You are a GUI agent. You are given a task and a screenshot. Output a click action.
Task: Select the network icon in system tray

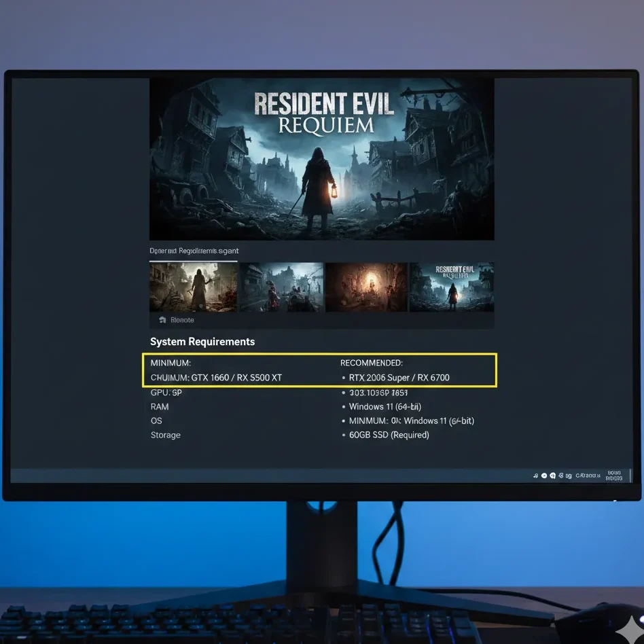point(560,476)
